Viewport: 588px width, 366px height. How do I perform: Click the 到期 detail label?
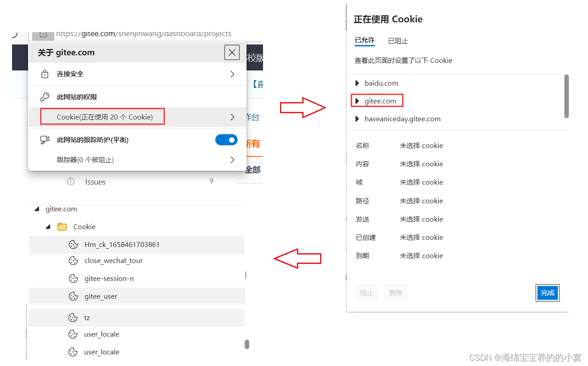coord(362,256)
